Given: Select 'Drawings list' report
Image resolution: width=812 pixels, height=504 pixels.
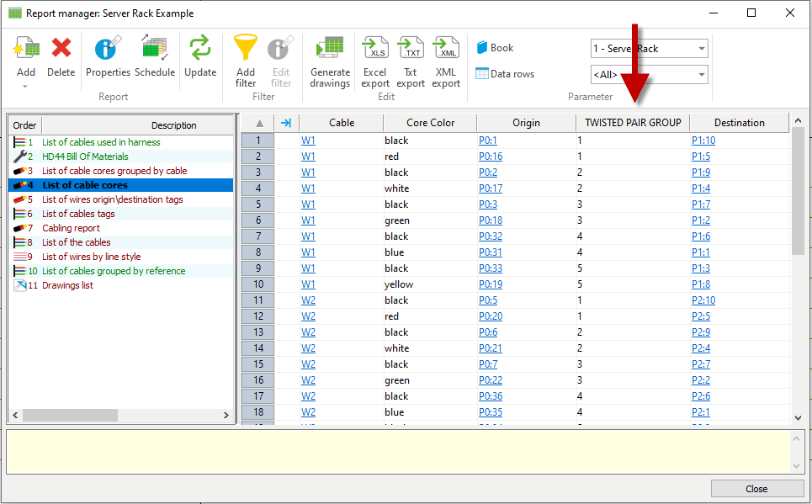Looking at the screenshot, I should coord(67,285).
